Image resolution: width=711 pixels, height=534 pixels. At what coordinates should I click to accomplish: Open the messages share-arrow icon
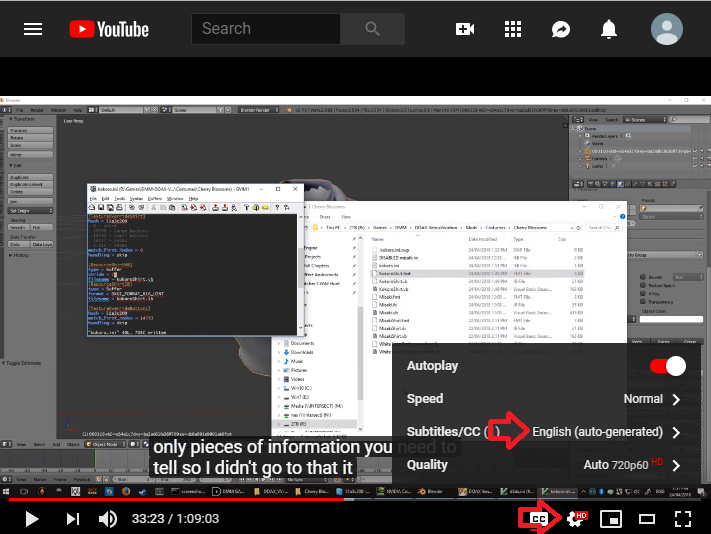click(x=561, y=29)
